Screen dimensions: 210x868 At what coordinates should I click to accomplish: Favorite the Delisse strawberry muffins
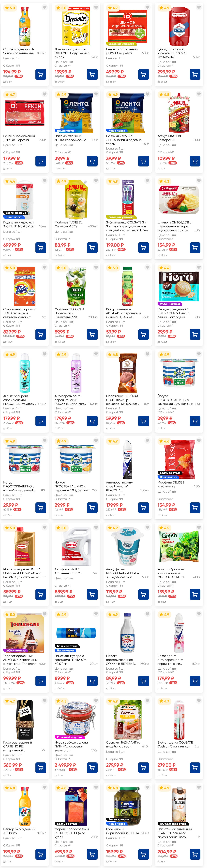point(199,441)
